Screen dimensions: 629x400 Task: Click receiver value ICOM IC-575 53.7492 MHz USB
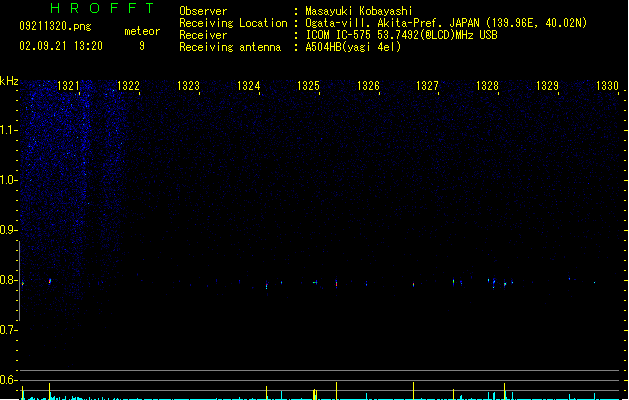click(402, 35)
